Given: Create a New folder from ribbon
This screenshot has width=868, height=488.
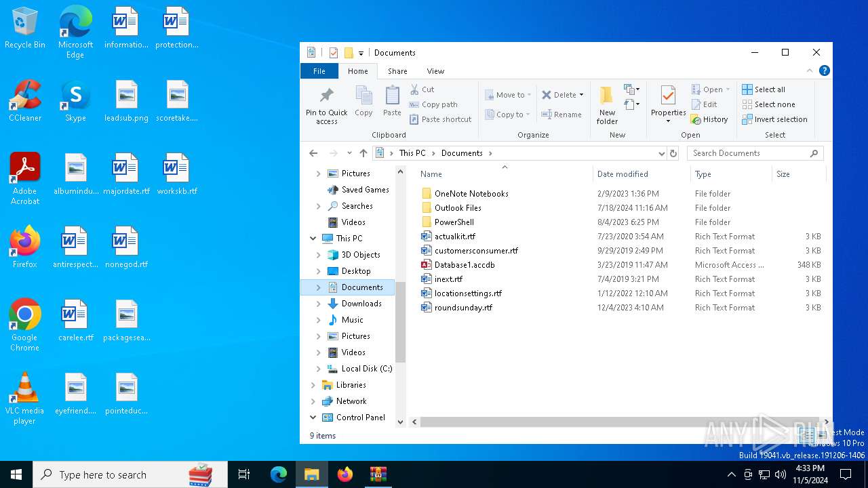Looking at the screenshot, I should [x=607, y=105].
